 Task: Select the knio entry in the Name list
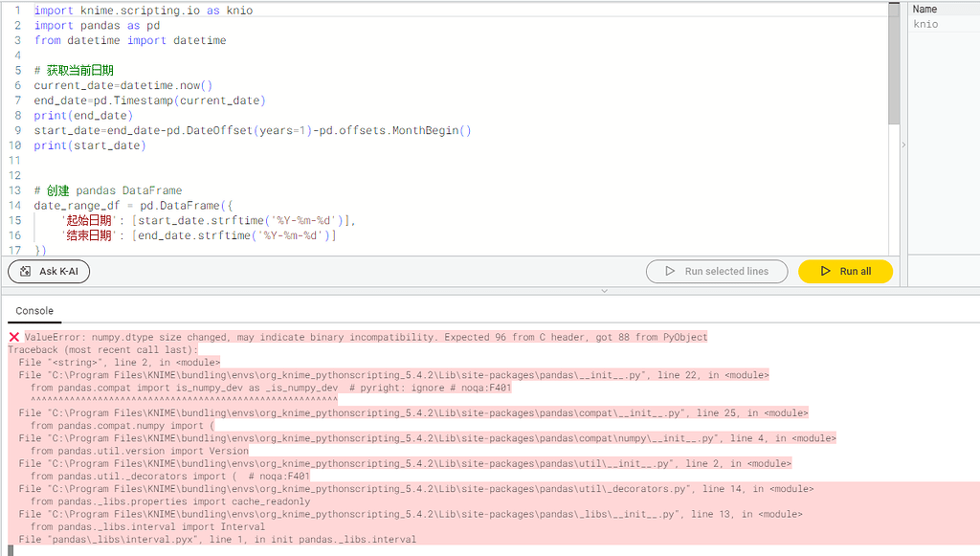click(x=925, y=24)
